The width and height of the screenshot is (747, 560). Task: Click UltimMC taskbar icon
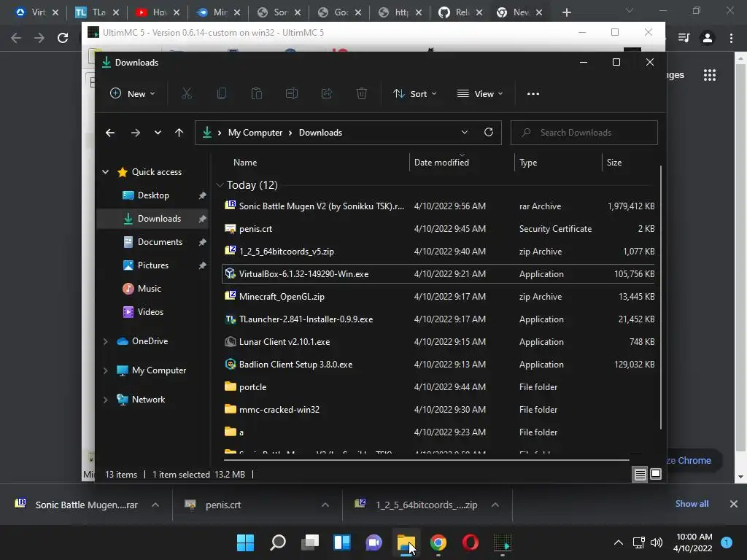coord(502,542)
